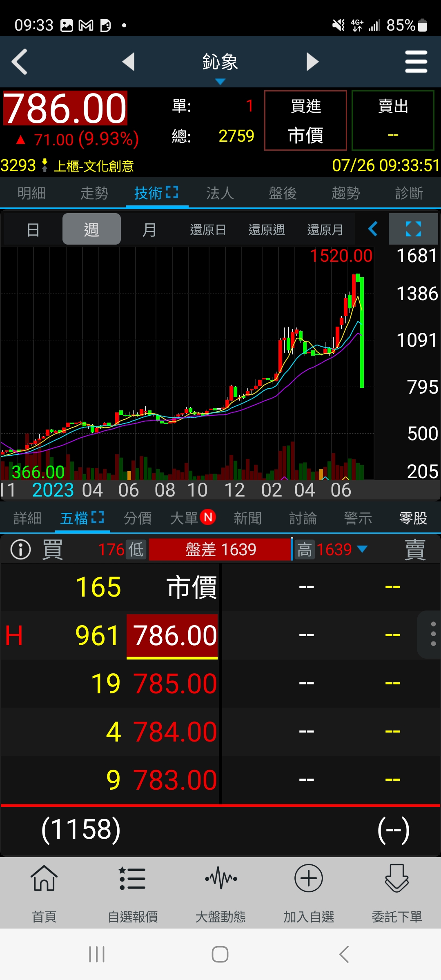Viewport: 441px width, 980px height.
Task: Tap the three-dot handle on order book
Action: point(432,634)
